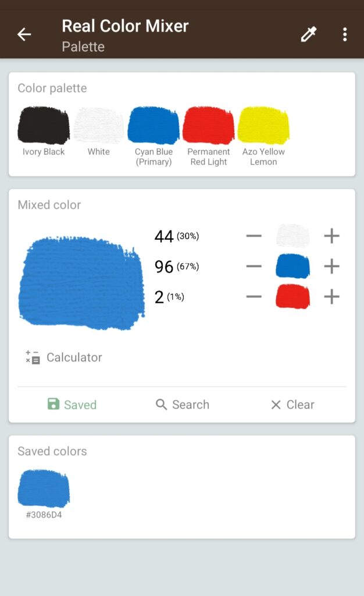Search for the mixed color
The width and height of the screenshot is (364, 596).
click(x=183, y=405)
